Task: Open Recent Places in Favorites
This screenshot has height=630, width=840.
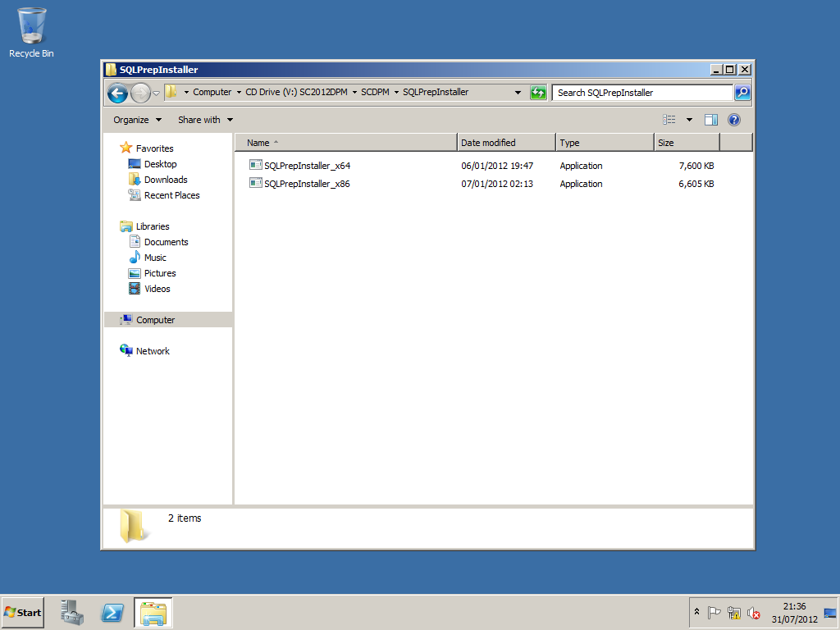Action: pos(172,195)
